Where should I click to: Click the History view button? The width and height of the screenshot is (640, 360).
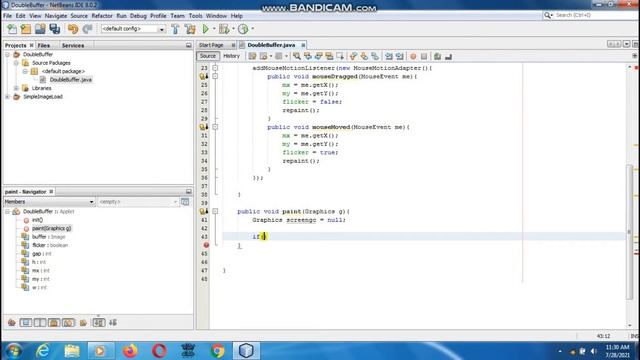231,56
